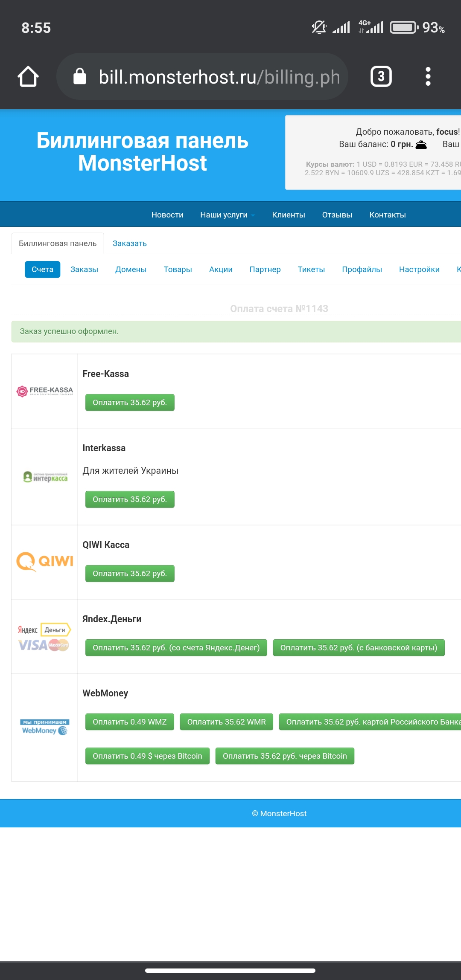This screenshot has height=980, width=461.
Task: Pay 35.62 руб. via Free-Kassa
Action: point(130,403)
